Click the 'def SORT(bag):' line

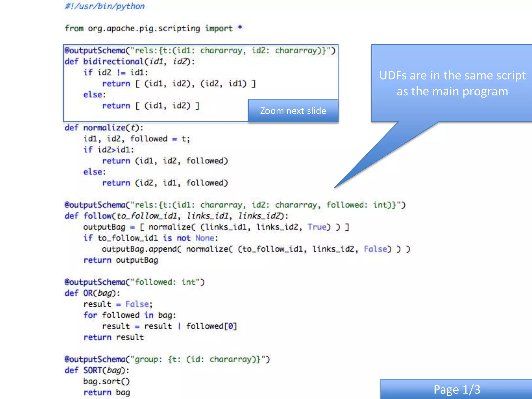97,370
